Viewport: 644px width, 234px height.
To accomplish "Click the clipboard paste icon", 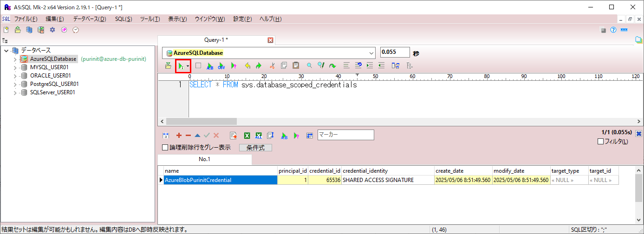I will tap(296, 66).
